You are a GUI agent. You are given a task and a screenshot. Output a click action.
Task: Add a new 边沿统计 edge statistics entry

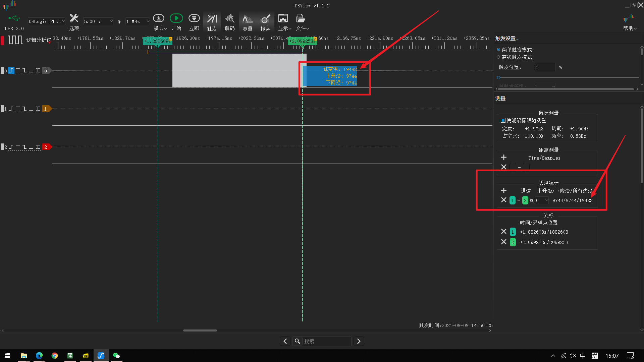click(x=503, y=190)
